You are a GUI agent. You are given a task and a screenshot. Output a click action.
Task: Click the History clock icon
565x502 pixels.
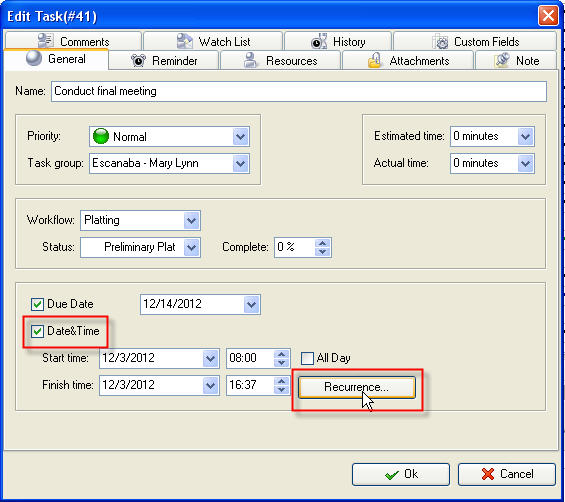[x=319, y=41]
